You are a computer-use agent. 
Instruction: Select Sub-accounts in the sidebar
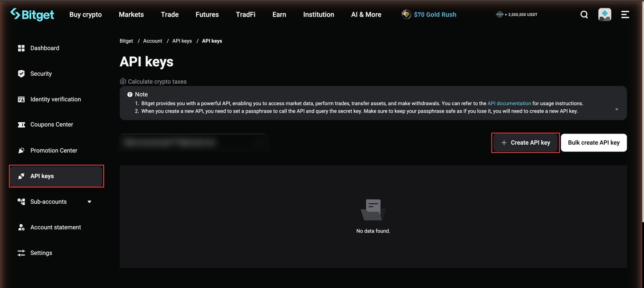tap(56, 202)
